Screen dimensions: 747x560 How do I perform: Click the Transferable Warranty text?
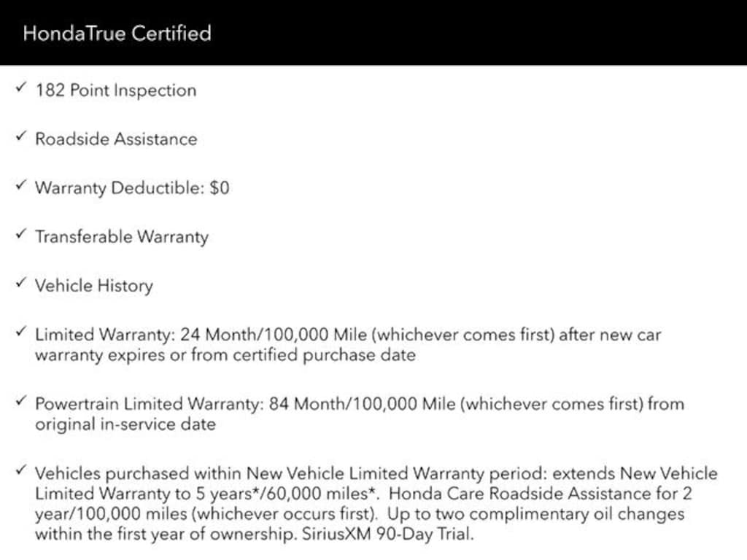(122, 237)
